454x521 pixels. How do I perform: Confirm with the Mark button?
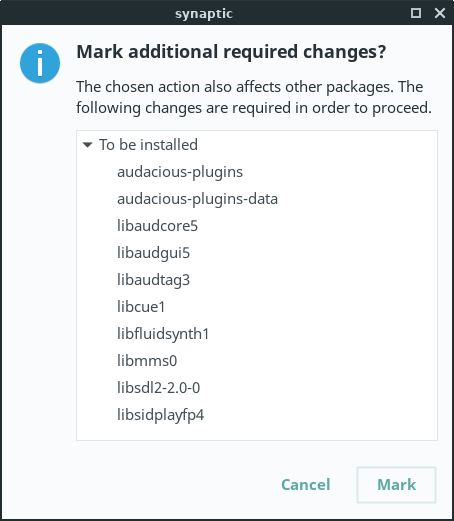(x=396, y=485)
